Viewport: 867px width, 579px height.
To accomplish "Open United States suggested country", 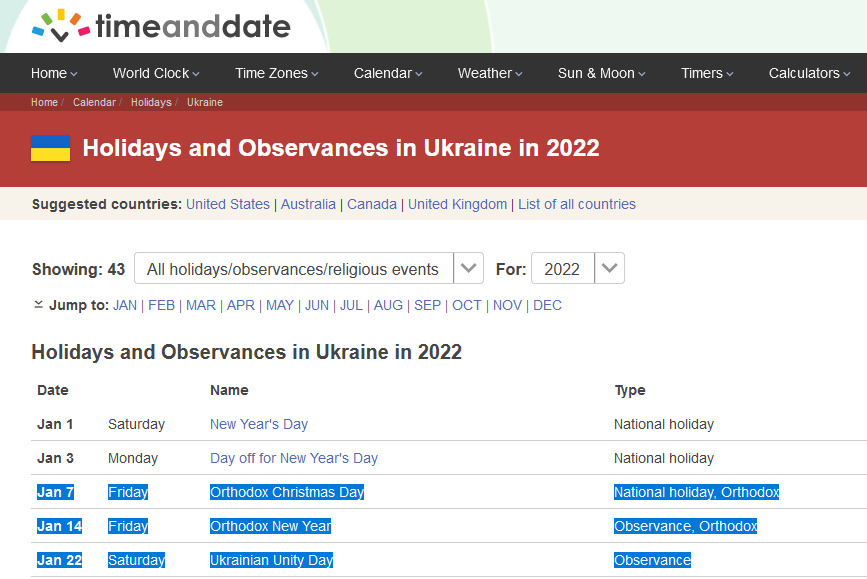I will (228, 204).
